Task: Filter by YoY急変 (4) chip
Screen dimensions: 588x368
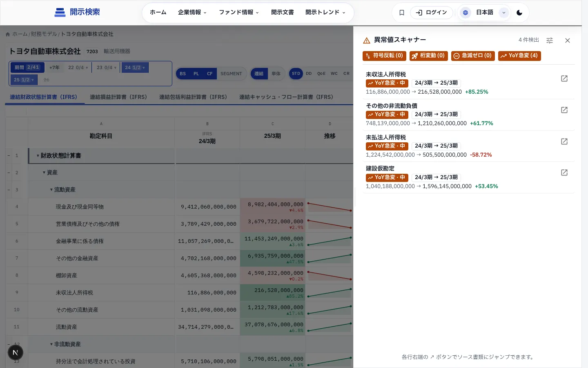Action: [x=519, y=56]
